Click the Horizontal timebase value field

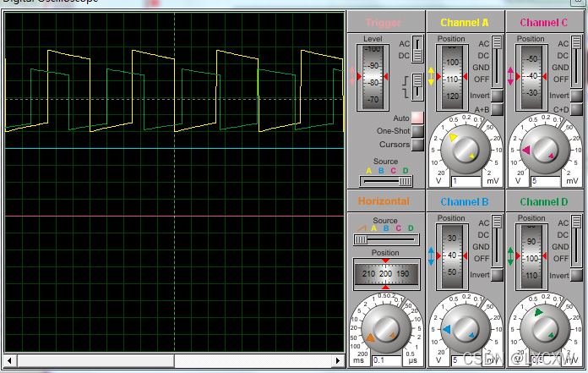(386, 360)
